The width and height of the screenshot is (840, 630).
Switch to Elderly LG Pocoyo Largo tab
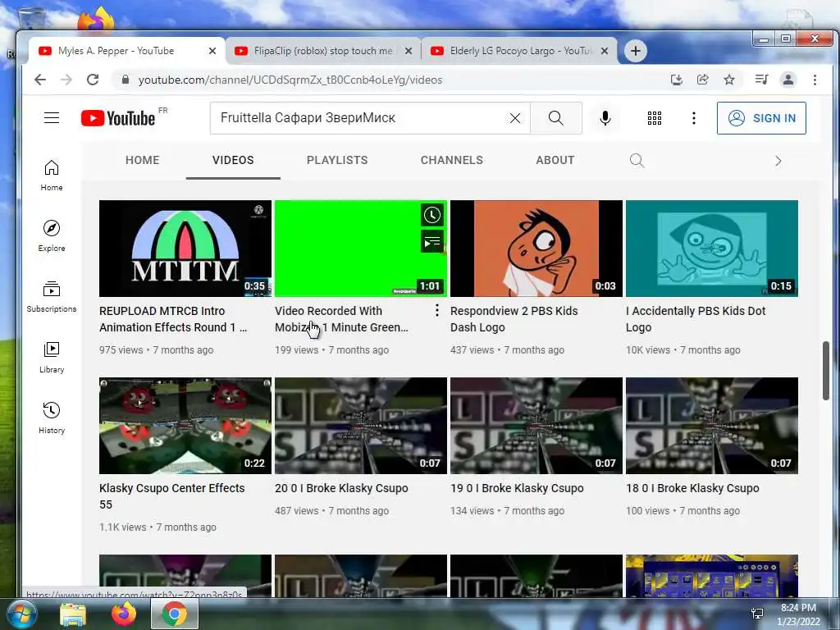click(519, 51)
